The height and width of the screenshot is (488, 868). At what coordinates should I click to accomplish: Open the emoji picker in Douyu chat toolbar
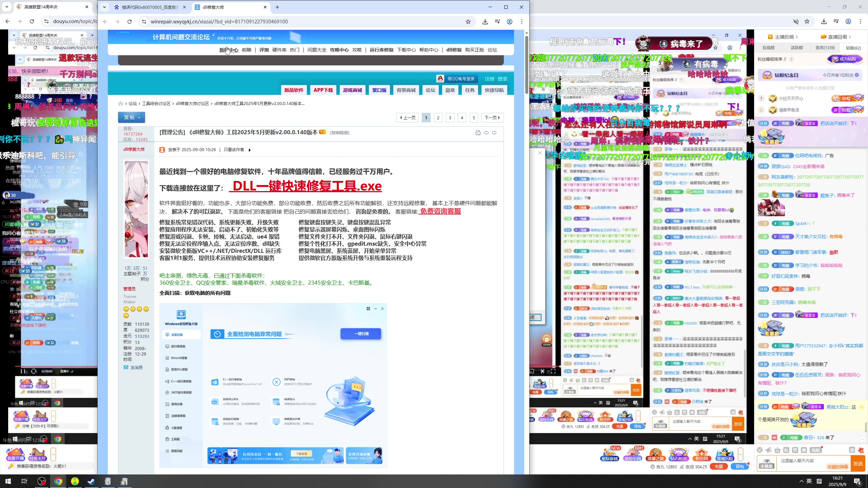pos(760,450)
